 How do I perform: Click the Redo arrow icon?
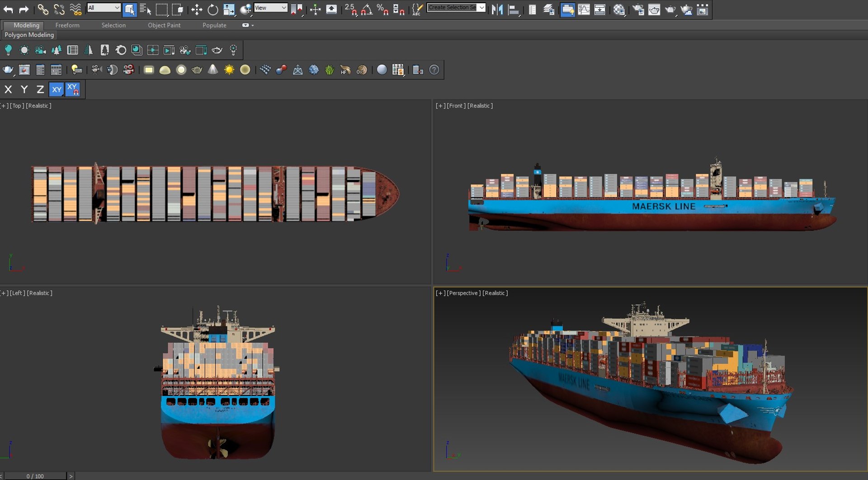point(24,9)
